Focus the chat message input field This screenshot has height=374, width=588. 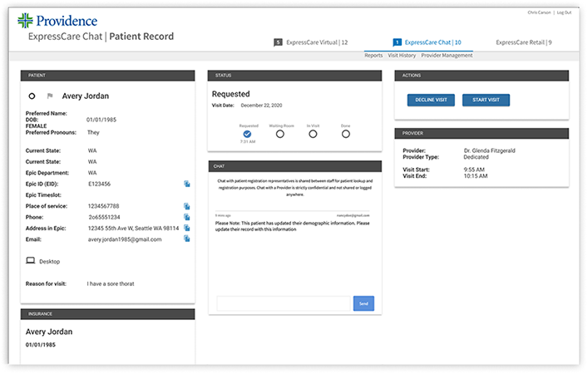coord(283,303)
